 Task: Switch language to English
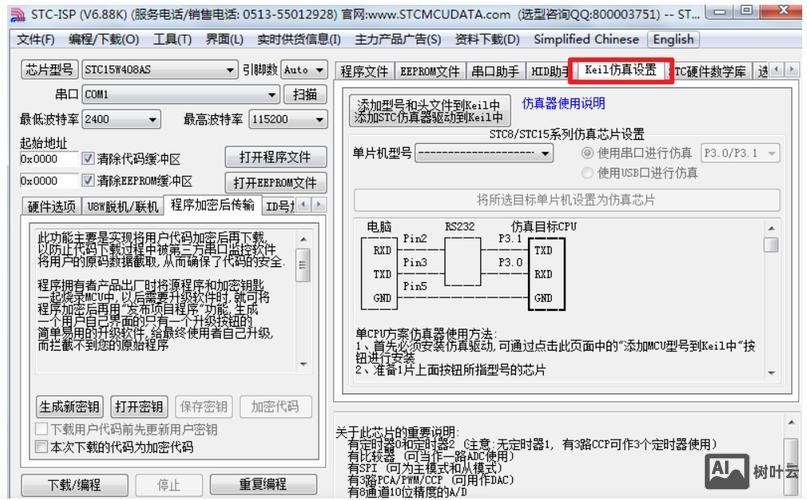tap(673, 40)
